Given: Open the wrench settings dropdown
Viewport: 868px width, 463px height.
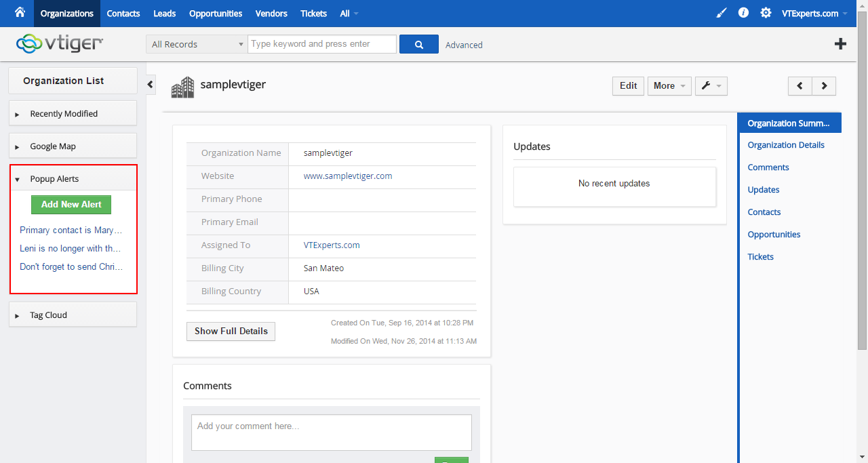Looking at the screenshot, I should coord(711,86).
